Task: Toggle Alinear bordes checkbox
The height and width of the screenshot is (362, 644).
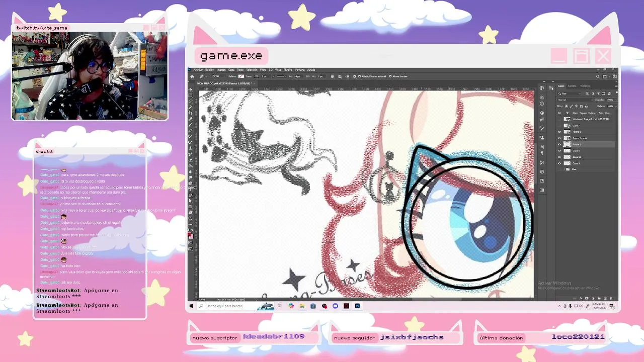Action: click(390, 76)
